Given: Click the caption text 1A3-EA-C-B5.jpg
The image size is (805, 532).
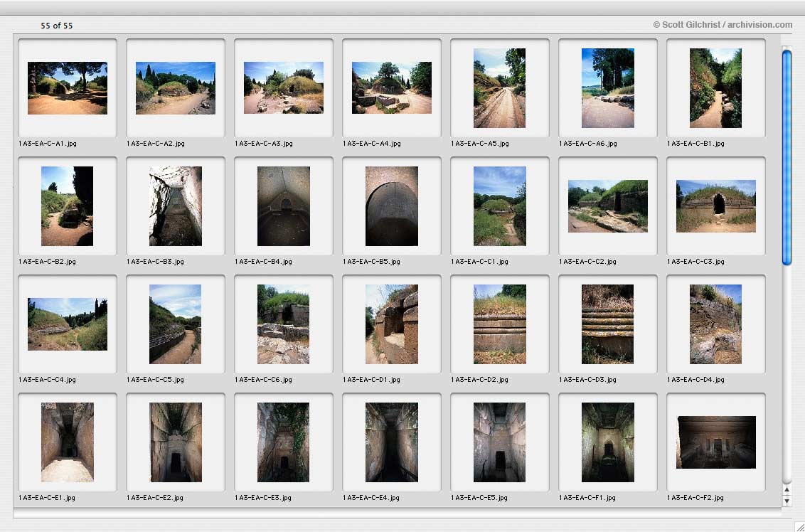Looking at the screenshot, I should coord(371,262).
